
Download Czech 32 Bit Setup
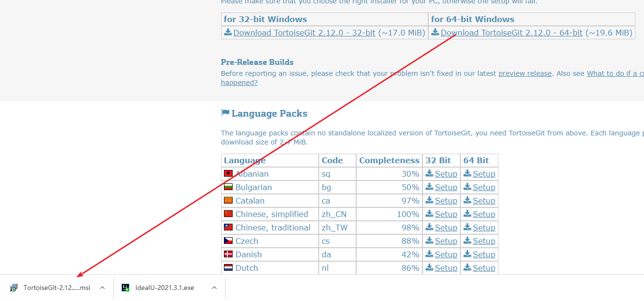(446, 241)
